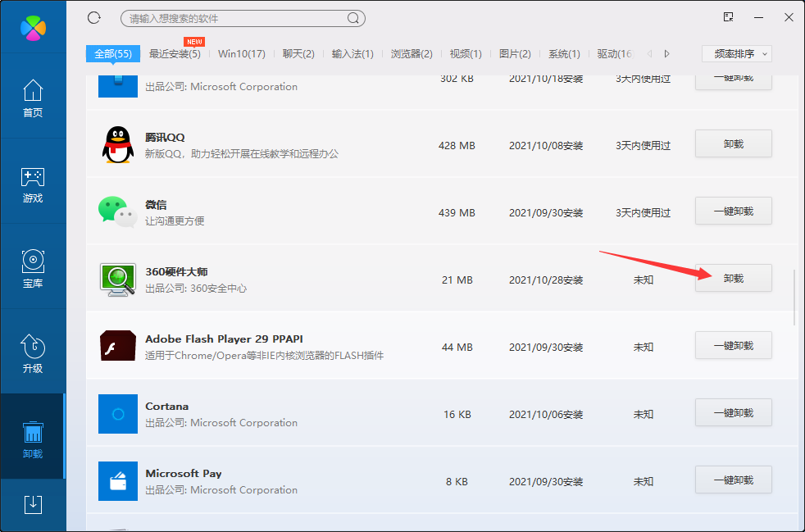The image size is (805, 532).
Task: Click the 428 MB size value
Action: point(457,146)
